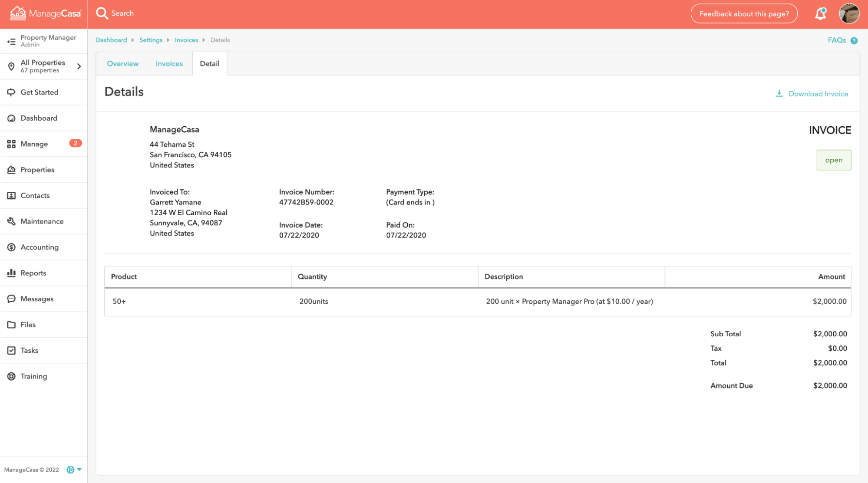Open Properties sidebar item
868x483 pixels.
click(43, 170)
